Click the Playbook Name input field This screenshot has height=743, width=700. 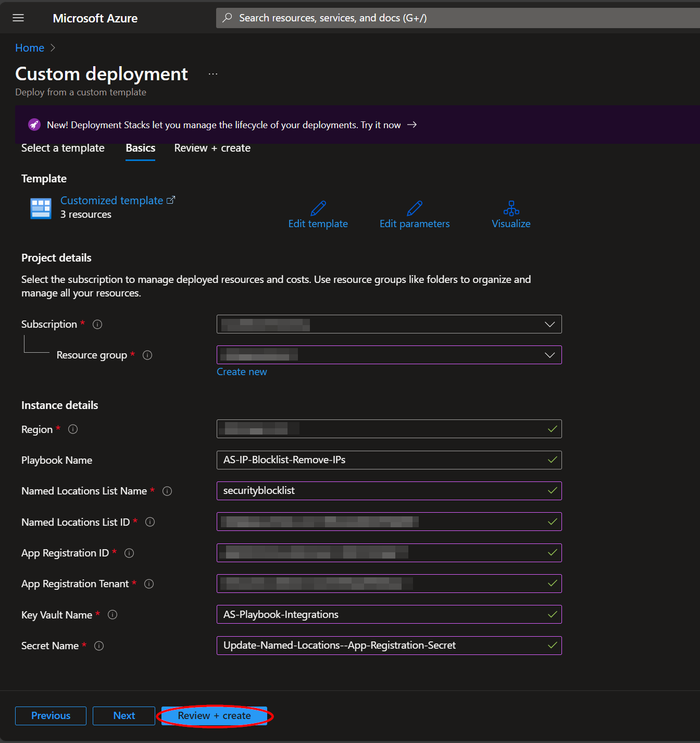pyautogui.click(x=389, y=460)
